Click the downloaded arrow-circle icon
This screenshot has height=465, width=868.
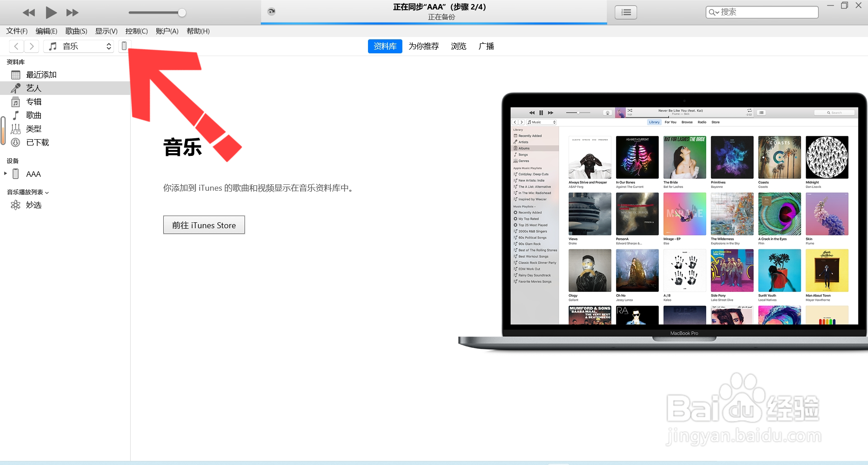pyautogui.click(x=16, y=142)
